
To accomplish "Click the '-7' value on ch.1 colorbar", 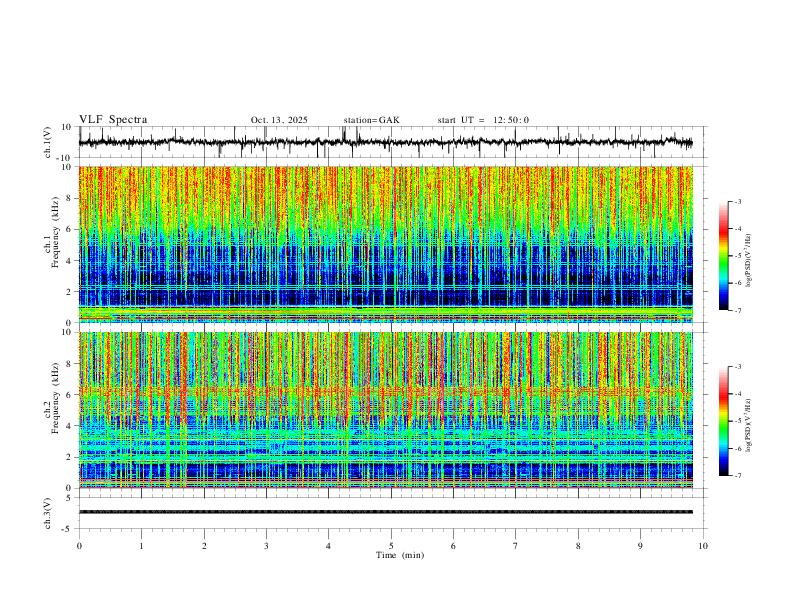I will 737,311.
